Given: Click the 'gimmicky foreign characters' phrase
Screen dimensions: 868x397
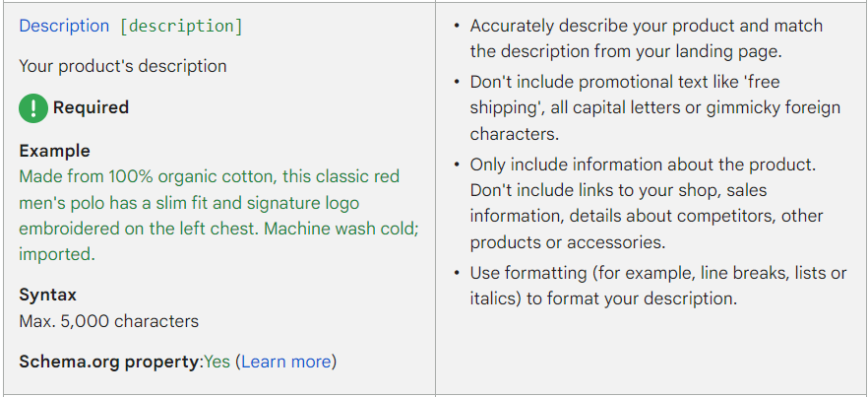Looking at the screenshot, I should (654, 121).
